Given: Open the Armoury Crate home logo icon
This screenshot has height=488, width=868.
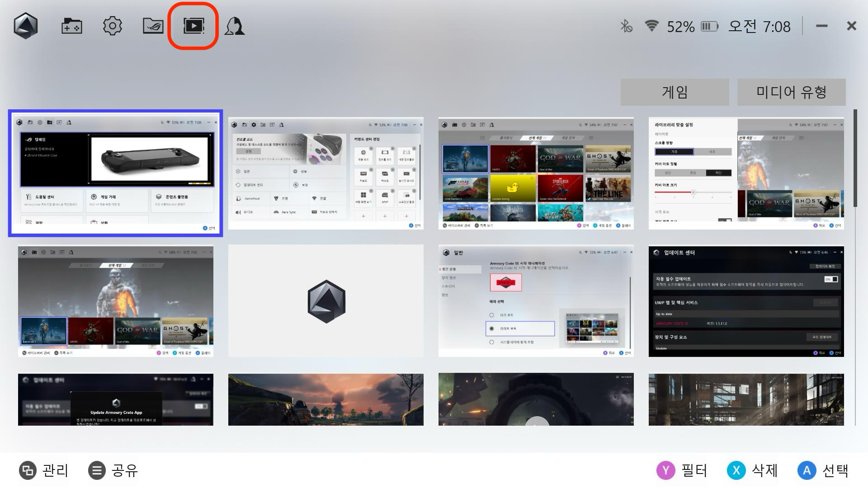Looking at the screenshot, I should 25,26.
